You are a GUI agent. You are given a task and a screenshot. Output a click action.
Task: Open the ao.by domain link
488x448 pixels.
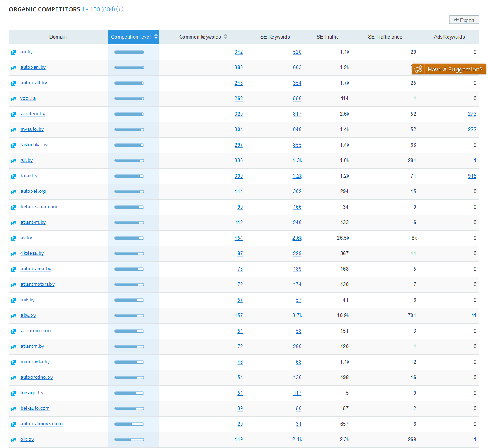26,52
